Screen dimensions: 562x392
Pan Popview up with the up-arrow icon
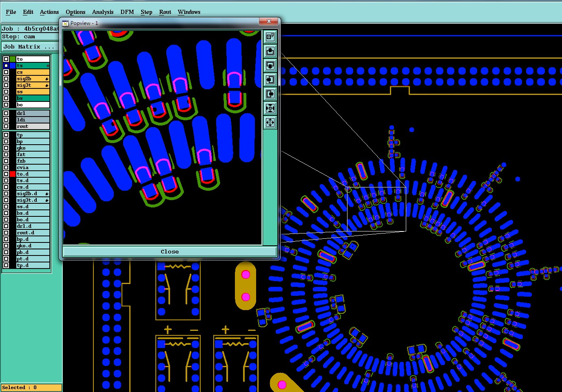[x=270, y=51]
